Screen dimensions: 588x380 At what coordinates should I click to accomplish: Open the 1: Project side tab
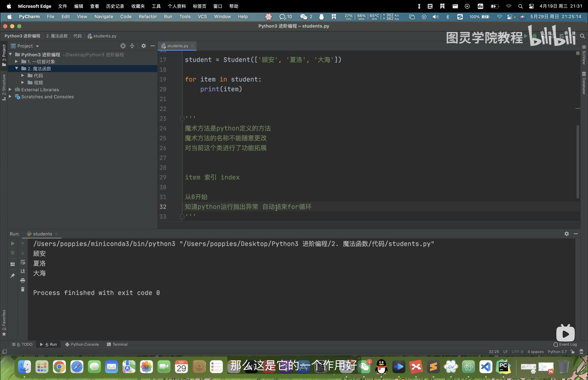pos(4,55)
